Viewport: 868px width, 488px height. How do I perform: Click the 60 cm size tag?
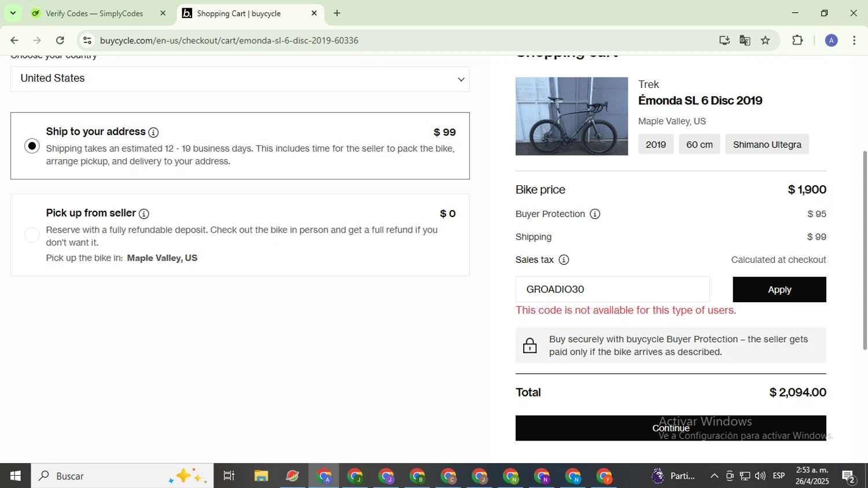click(x=700, y=145)
